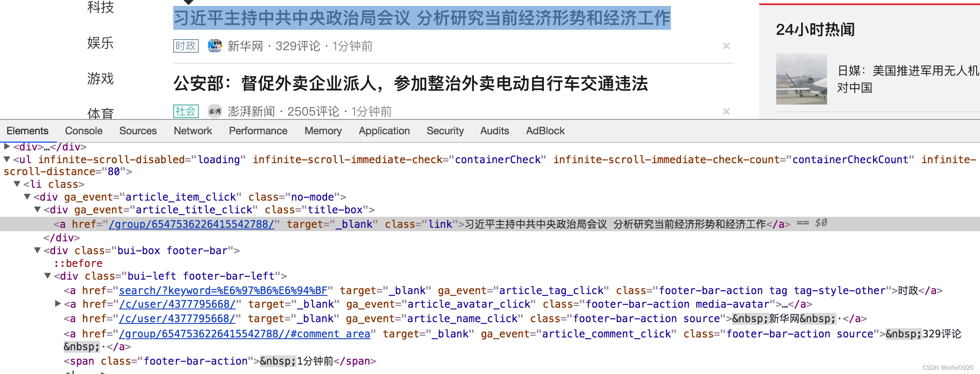Image resolution: width=980 pixels, height=374 pixels.
Task: Collapse the <ul infinite-scroll-disabled> node
Action: (x=7, y=159)
